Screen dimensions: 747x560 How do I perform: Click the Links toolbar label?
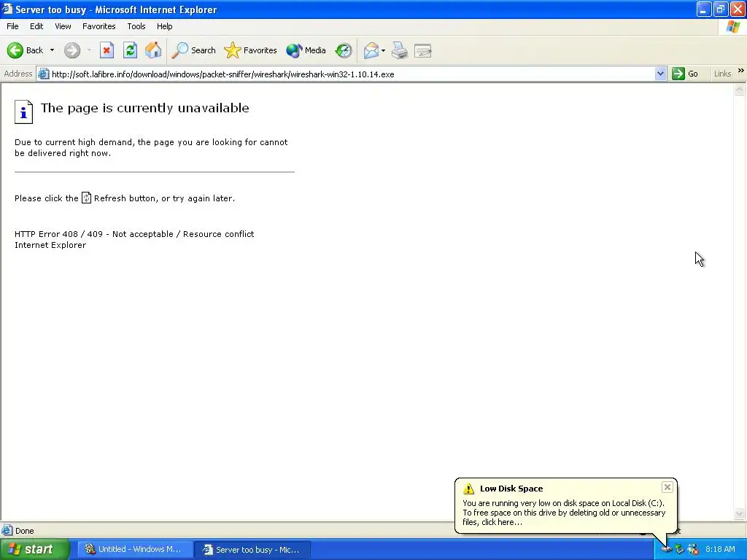pyautogui.click(x=722, y=74)
